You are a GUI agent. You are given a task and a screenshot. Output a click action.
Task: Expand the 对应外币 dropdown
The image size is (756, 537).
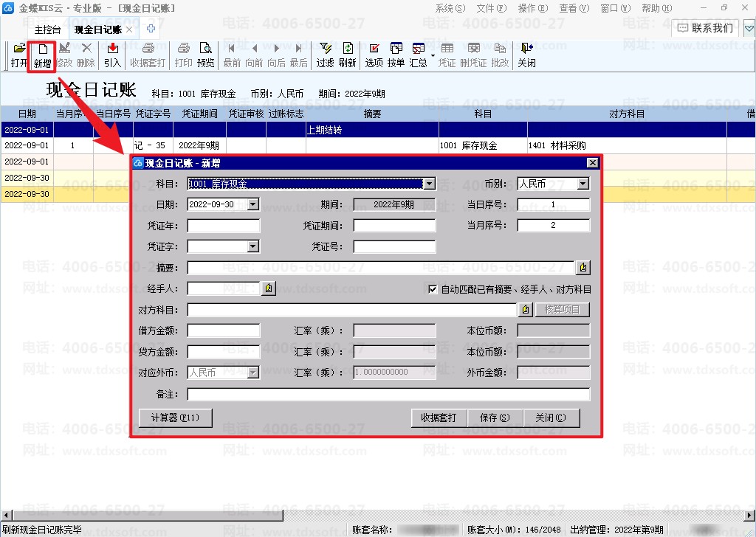253,373
